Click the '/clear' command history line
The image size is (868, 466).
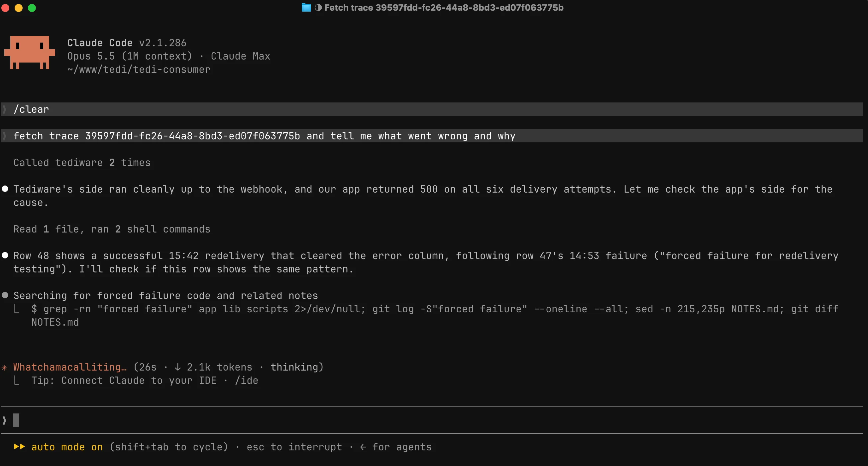click(x=432, y=109)
